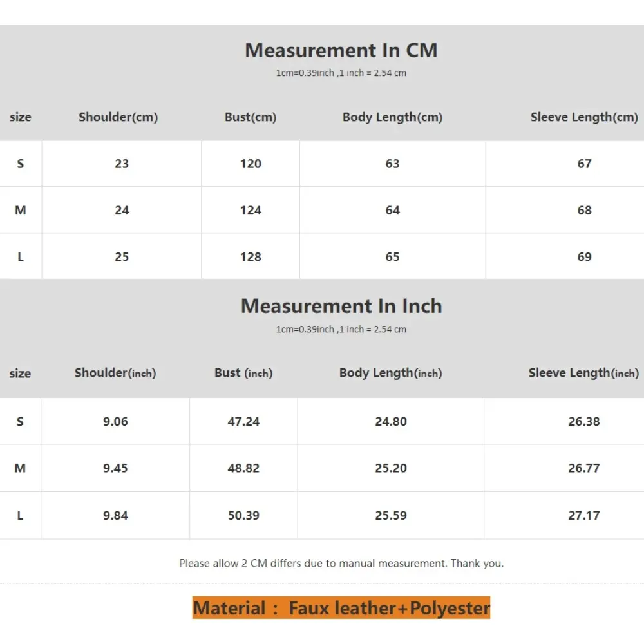Click body length value 64

[392, 211]
